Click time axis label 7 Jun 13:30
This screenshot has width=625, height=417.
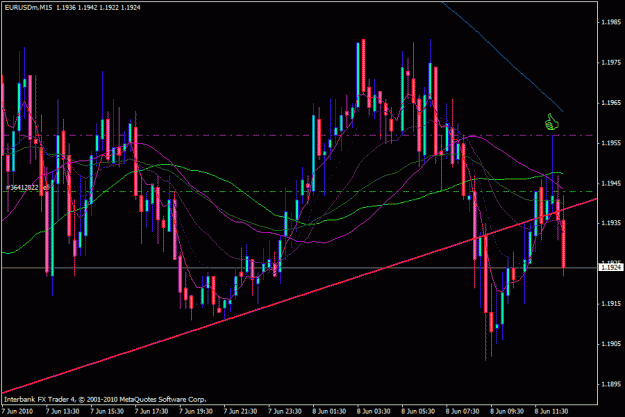(x=62, y=411)
